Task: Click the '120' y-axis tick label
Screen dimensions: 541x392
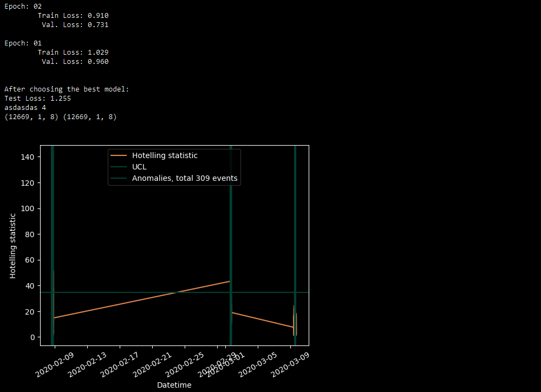Action: point(28,183)
